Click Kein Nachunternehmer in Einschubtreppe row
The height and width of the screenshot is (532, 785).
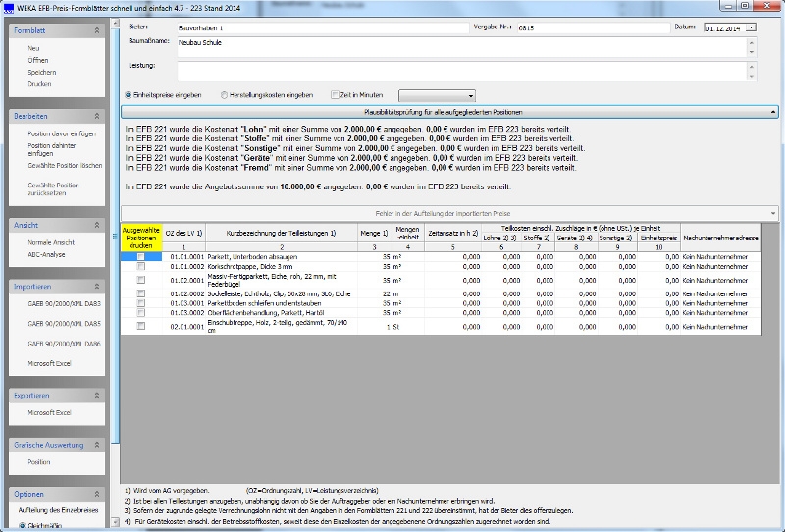click(x=715, y=327)
